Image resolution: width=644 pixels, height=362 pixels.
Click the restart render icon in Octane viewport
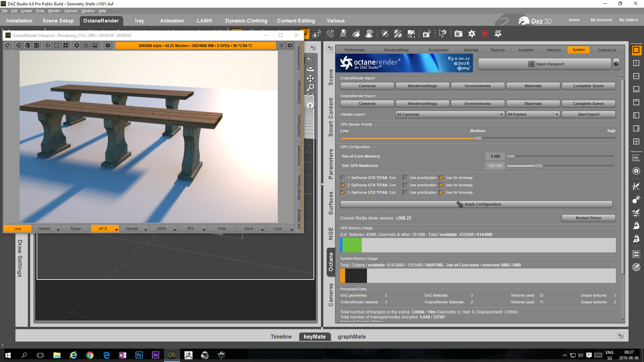[8, 45]
